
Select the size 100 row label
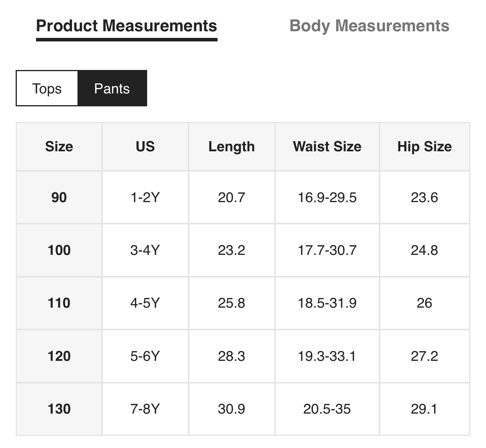(59, 250)
